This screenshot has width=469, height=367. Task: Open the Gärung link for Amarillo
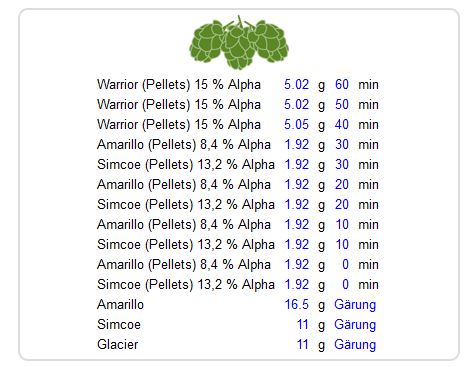[x=355, y=305]
